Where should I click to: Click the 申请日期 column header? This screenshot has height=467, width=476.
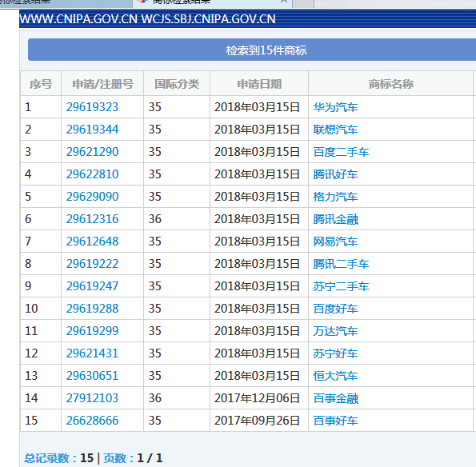259,84
